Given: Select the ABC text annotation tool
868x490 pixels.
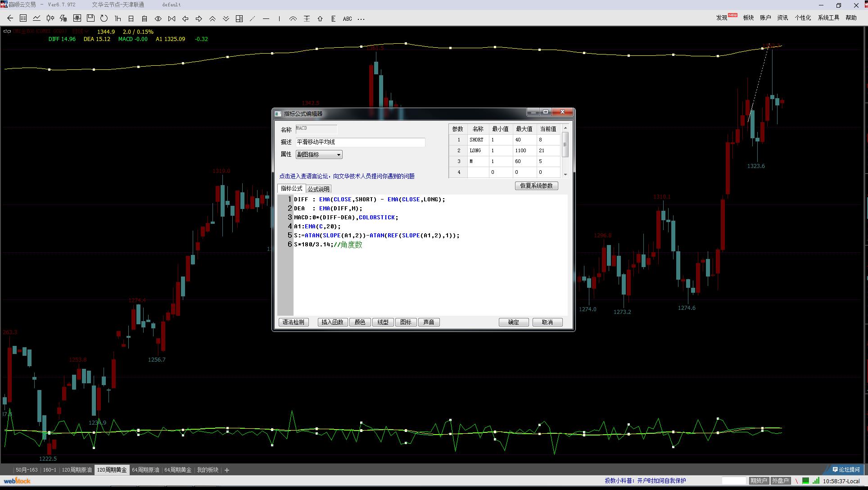Looking at the screenshot, I should point(347,19).
